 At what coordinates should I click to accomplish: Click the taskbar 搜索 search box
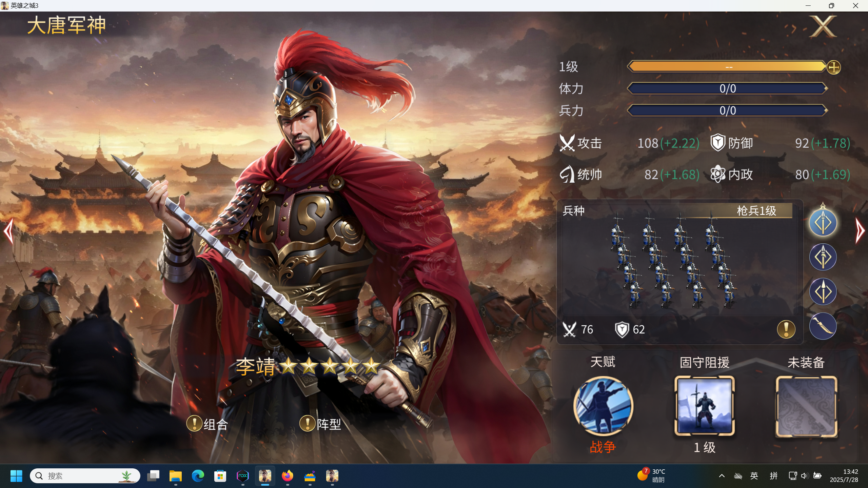pos(85,476)
